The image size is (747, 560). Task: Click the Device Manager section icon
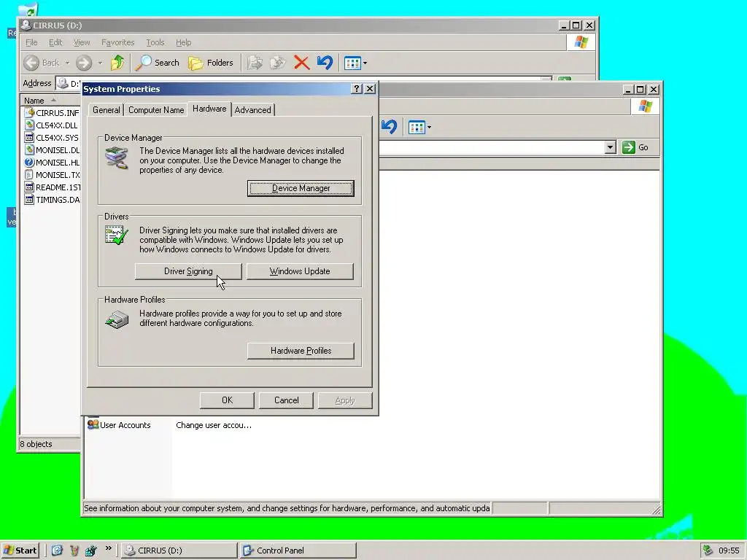(117, 158)
